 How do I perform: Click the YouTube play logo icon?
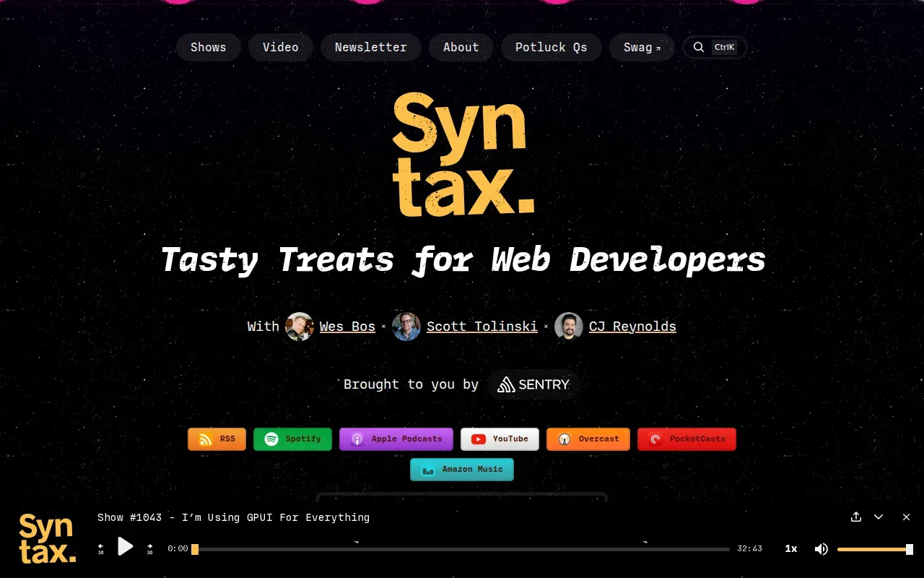click(479, 439)
